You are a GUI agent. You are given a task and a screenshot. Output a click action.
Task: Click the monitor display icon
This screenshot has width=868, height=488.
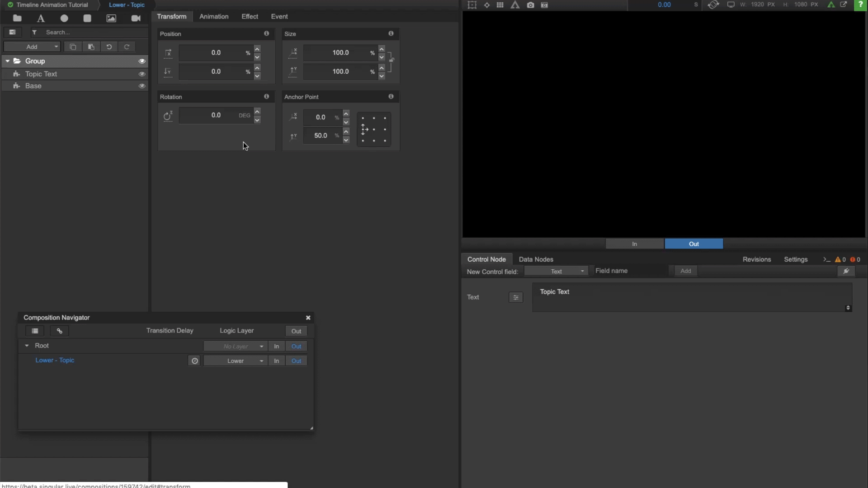(731, 5)
